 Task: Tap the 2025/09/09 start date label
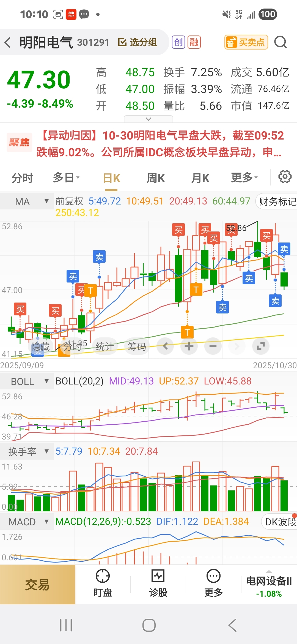tap(22, 365)
